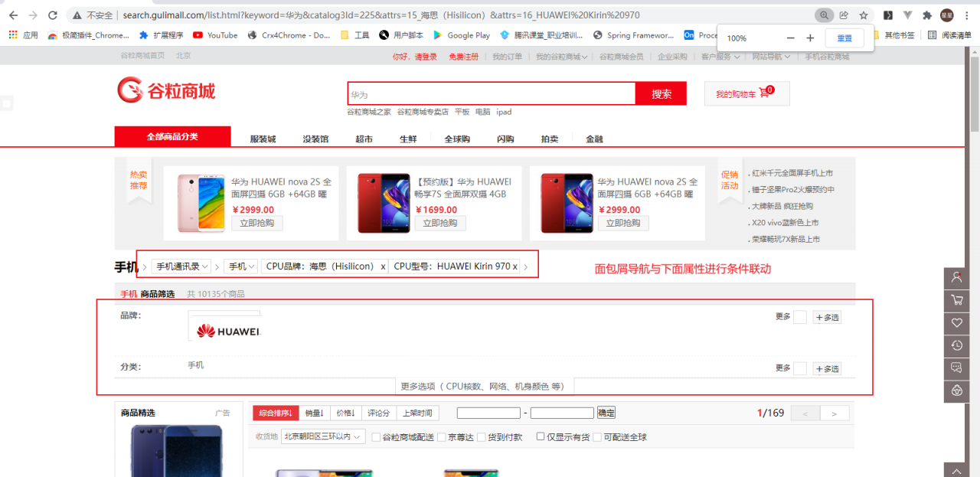980x477 pixels.
Task: Click the user profile icon in right sidebar
Action: tap(956, 278)
